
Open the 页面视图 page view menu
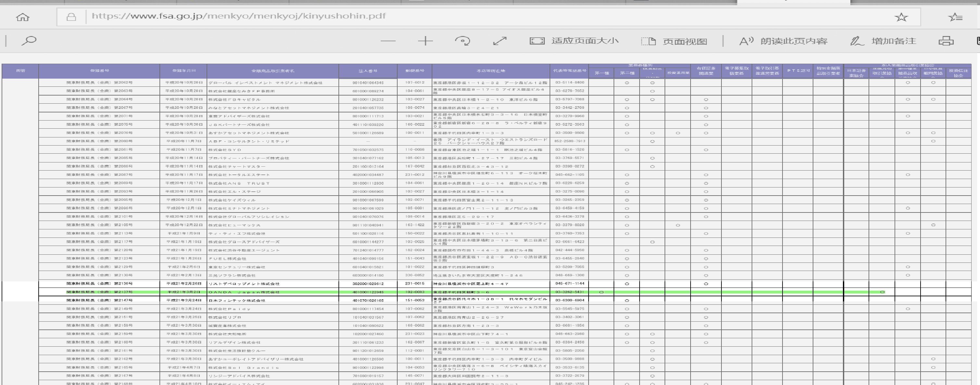674,41
